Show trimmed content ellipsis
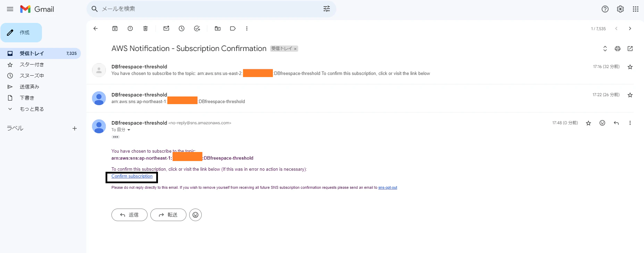This screenshot has height=253, width=644. point(116,137)
